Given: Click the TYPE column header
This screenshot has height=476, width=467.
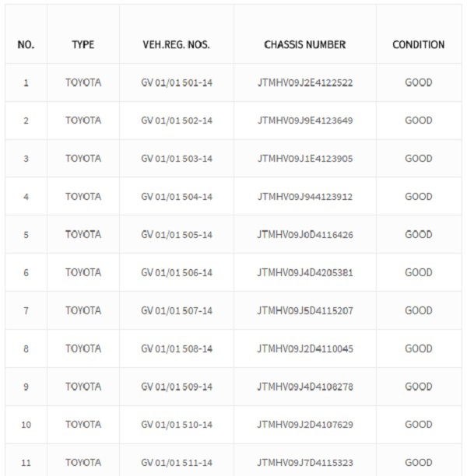Looking at the screenshot, I should point(83,44).
